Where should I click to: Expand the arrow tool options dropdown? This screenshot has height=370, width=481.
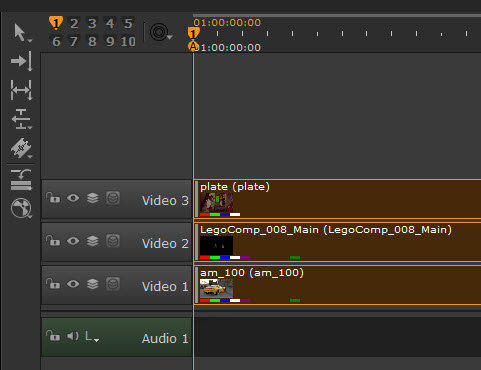click(30, 40)
